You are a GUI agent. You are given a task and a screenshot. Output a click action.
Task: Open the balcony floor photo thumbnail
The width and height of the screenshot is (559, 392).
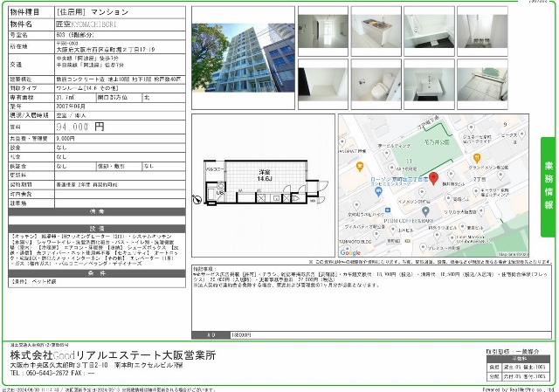click(x=482, y=85)
